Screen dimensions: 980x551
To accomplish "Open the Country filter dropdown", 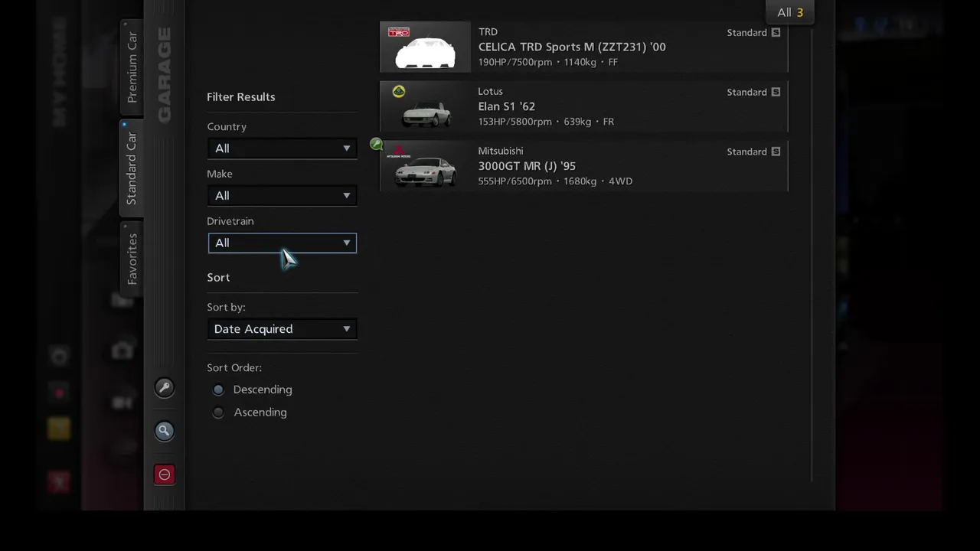I will coord(283,148).
